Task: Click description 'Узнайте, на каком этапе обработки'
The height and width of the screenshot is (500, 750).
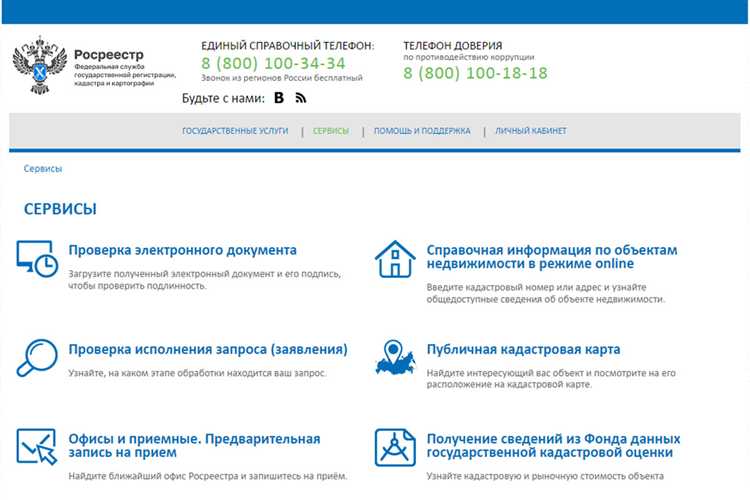Action: [x=198, y=373]
